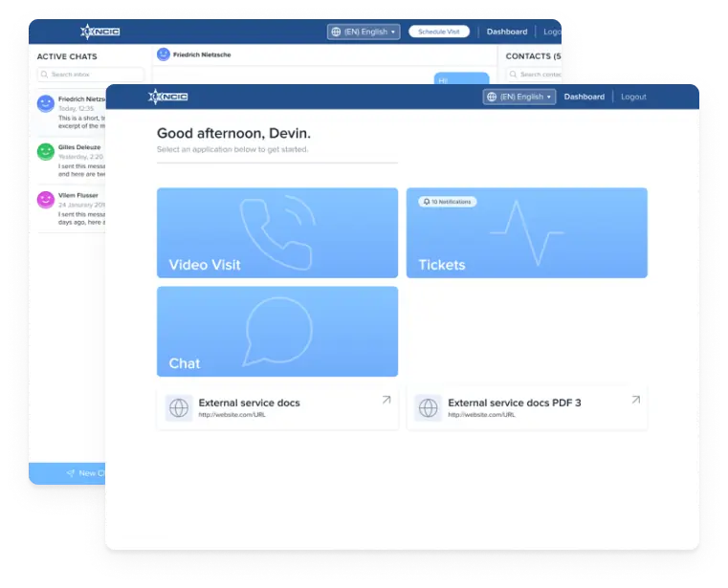Click the globe icon beside External service docs PDF 3
728x588 pixels.
coord(428,408)
